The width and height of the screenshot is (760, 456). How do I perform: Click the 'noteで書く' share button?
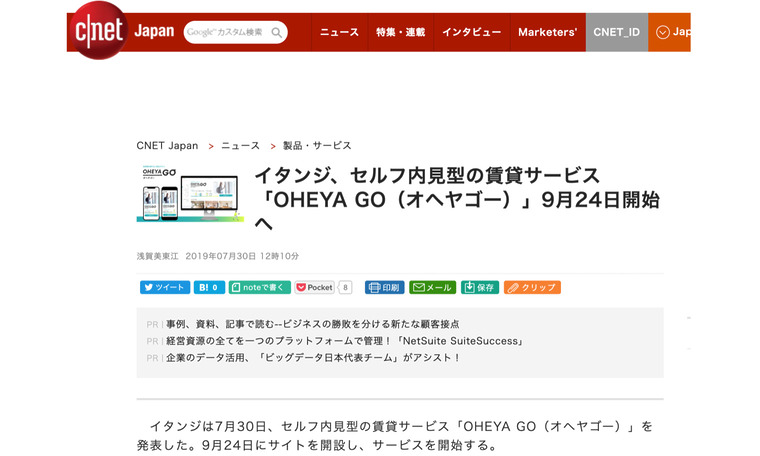click(x=259, y=287)
